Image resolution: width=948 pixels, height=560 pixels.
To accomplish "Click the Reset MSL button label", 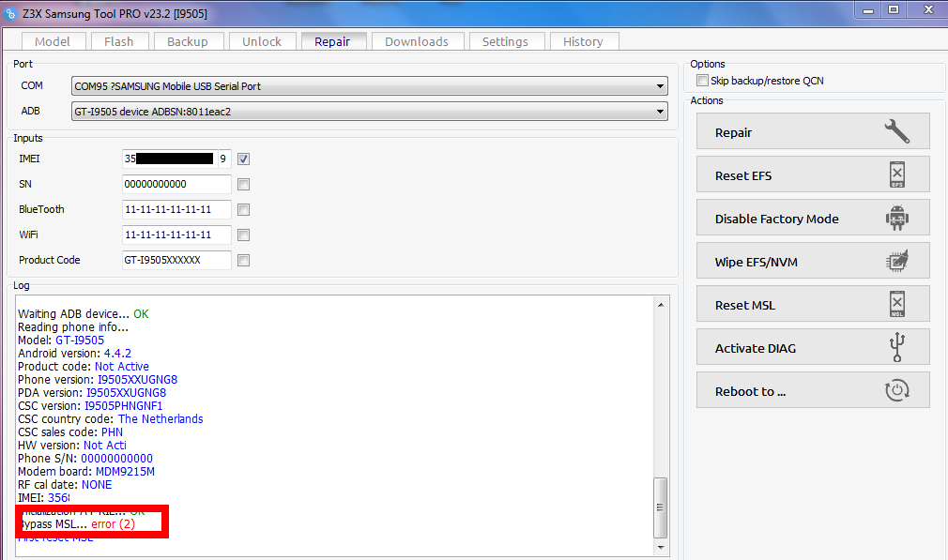I will [x=745, y=305].
